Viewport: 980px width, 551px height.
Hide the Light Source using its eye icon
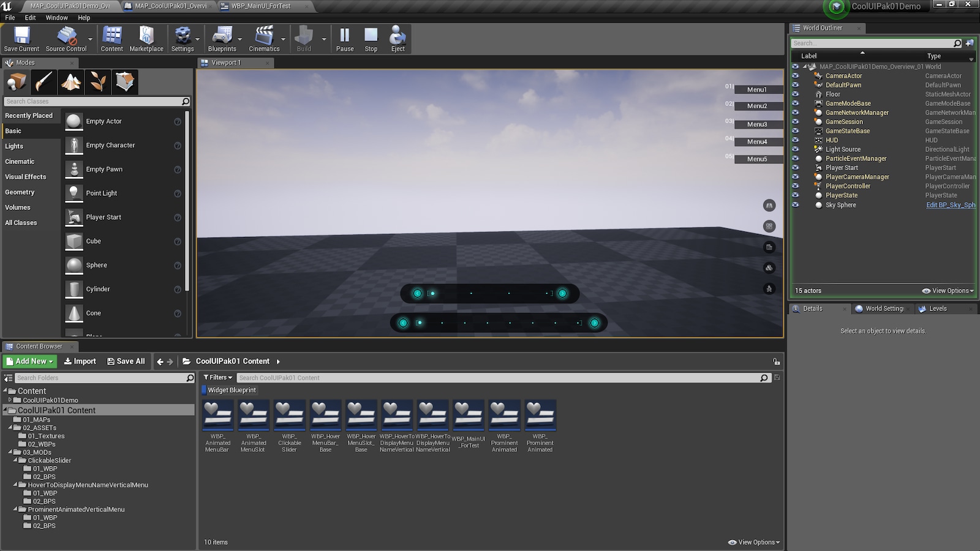pyautogui.click(x=795, y=149)
